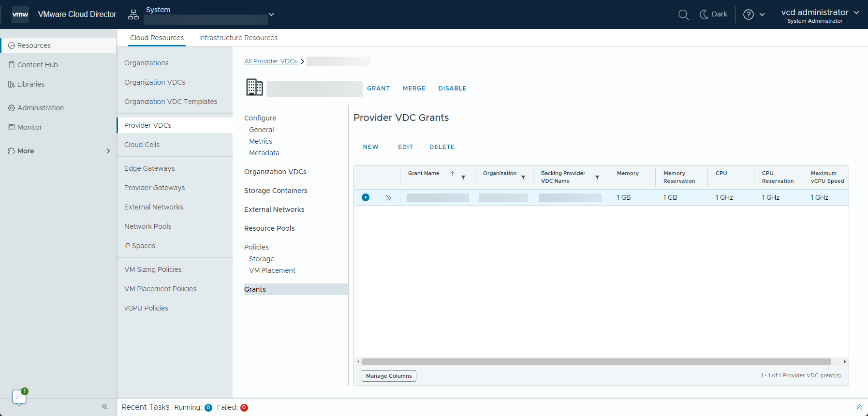Click the provider VDC building icon

click(x=254, y=88)
